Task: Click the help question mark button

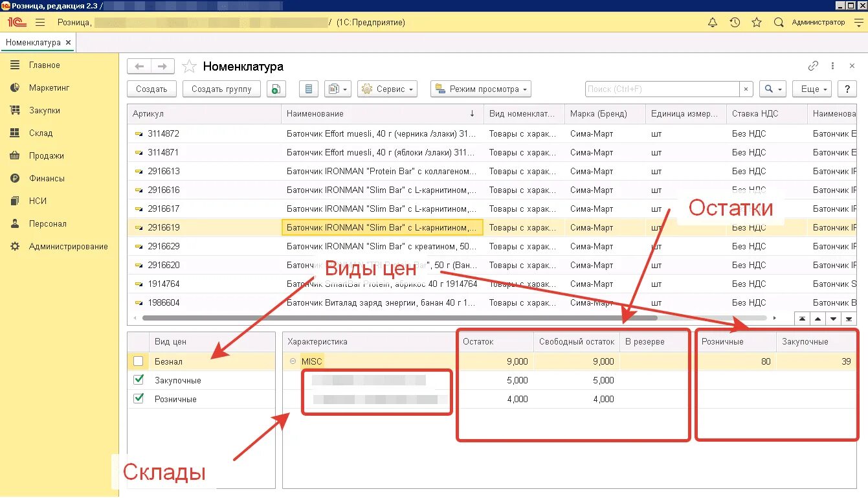Action: tap(847, 89)
